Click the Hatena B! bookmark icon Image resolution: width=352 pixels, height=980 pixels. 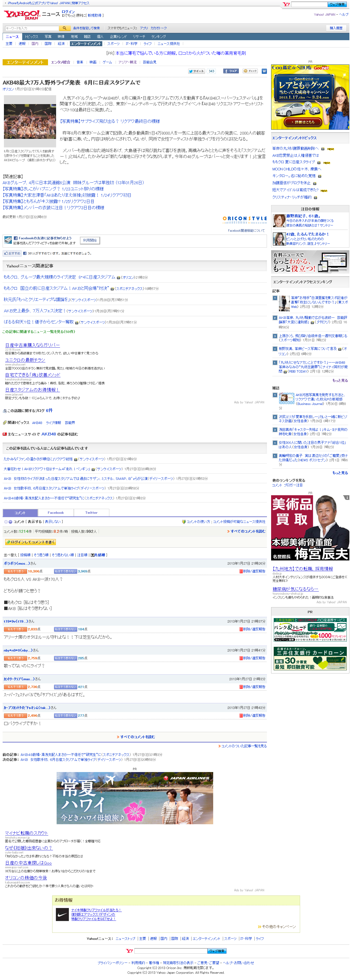(x=264, y=71)
